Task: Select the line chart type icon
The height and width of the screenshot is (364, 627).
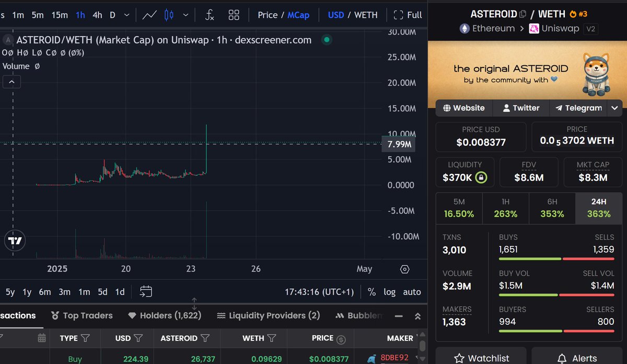Action: 149,15
